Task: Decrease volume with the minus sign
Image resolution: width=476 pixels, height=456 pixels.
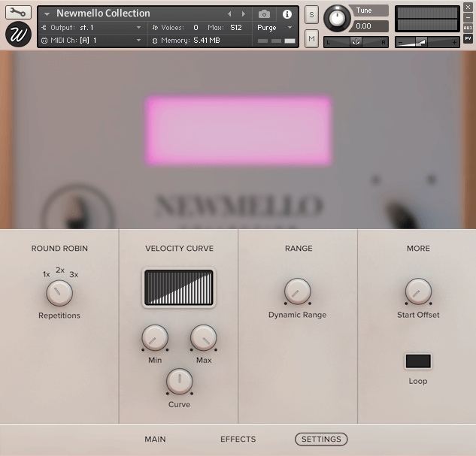Action: [x=400, y=43]
